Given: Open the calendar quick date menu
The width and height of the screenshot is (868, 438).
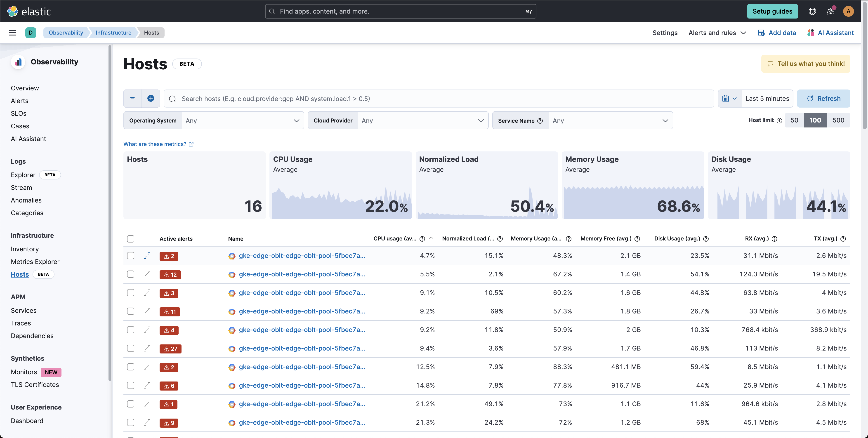Looking at the screenshot, I should click(x=729, y=98).
